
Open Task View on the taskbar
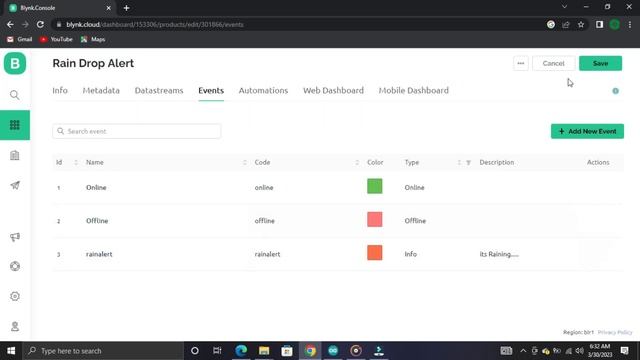217,351
